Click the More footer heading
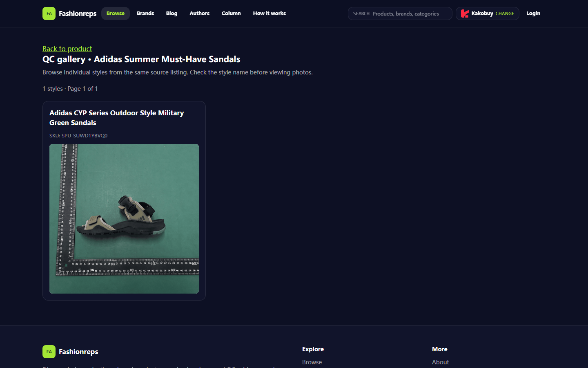588x368 pixels. (x=440, y=349)
